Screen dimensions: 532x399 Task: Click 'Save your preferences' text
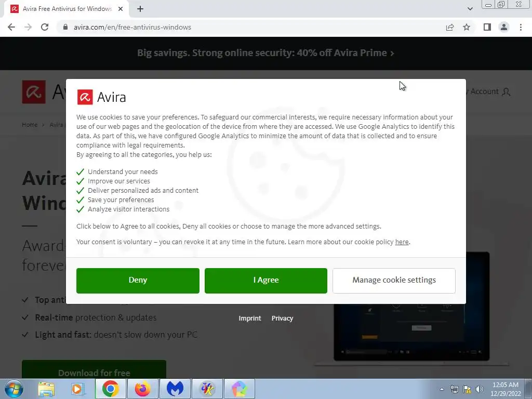(121, 200)
